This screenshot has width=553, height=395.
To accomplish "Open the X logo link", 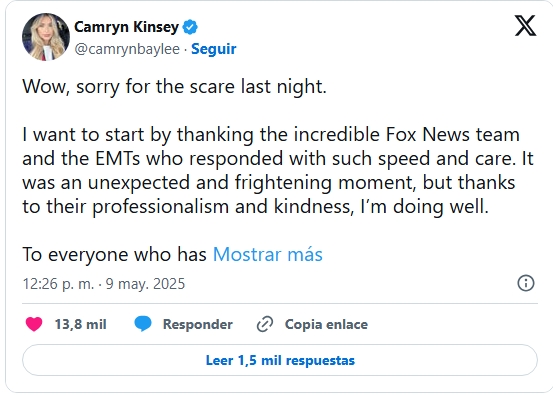I will tap(525, 25).
